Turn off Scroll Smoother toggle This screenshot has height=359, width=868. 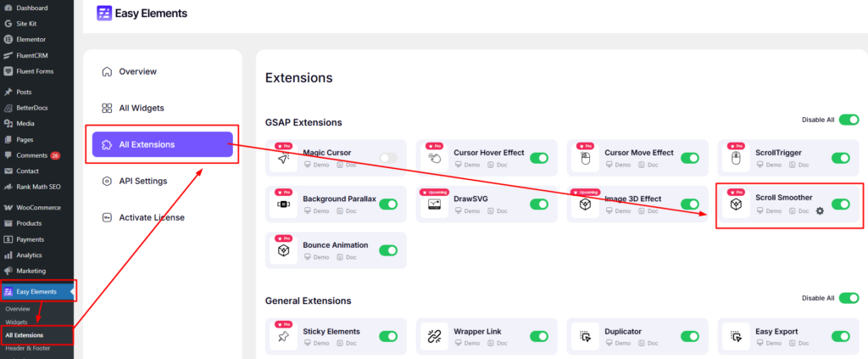click(841, 205)
